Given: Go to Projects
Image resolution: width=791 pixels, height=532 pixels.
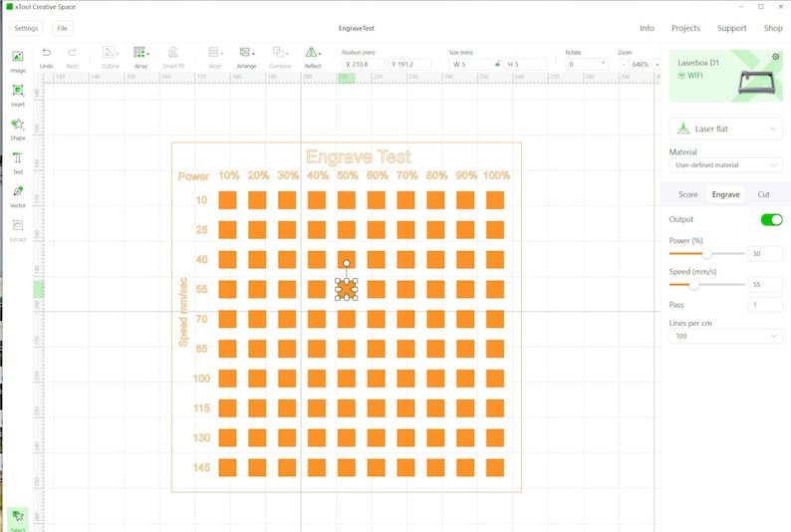Looking at the screenshot, I should pos(685,28).
